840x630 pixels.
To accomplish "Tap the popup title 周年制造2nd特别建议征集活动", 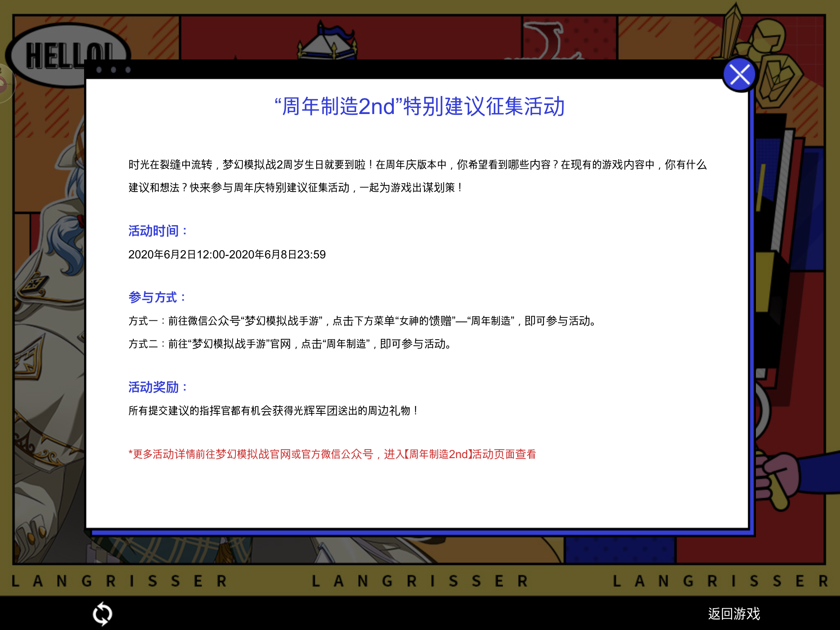I will tap(420, 107).
